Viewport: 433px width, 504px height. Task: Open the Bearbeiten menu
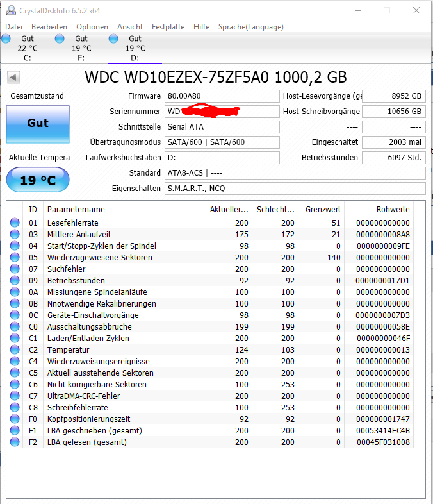coord(49,27)
